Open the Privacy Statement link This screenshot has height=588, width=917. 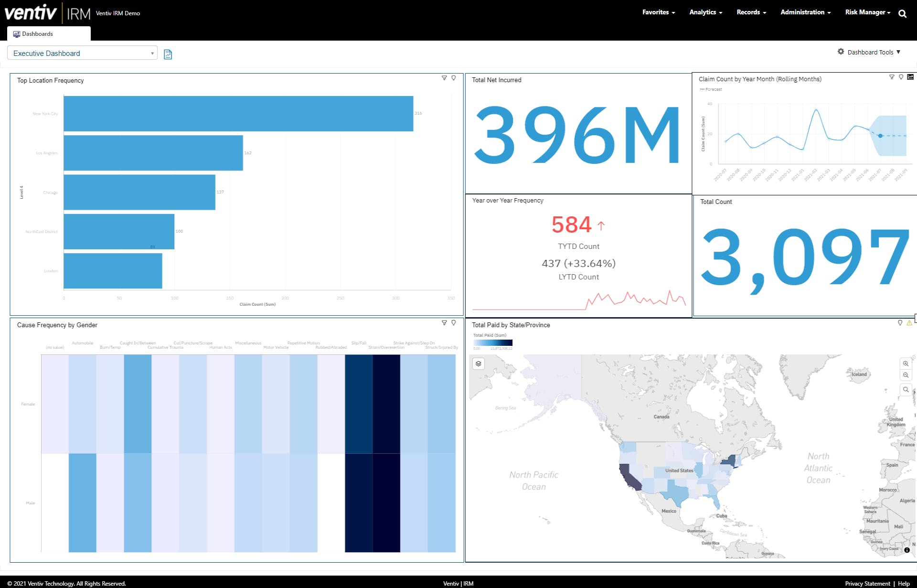pos(867,583)
